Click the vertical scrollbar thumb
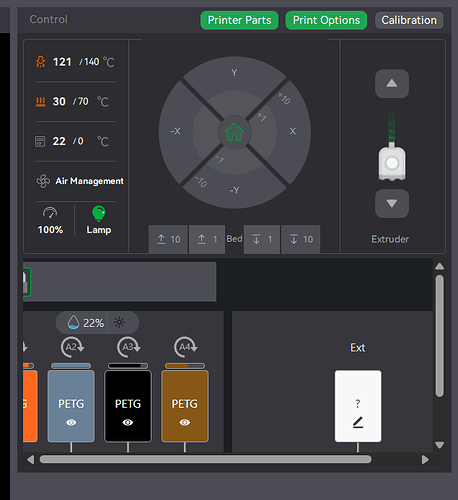This screenshot has height=500, width=458. coord(440,336)
